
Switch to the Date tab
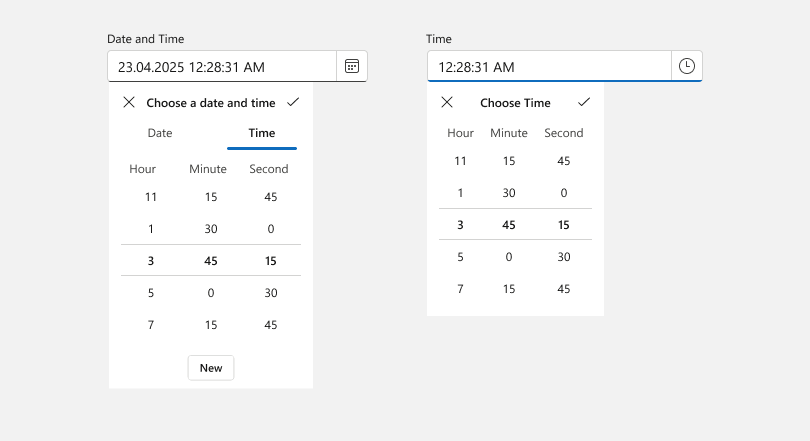coord(160,133)
